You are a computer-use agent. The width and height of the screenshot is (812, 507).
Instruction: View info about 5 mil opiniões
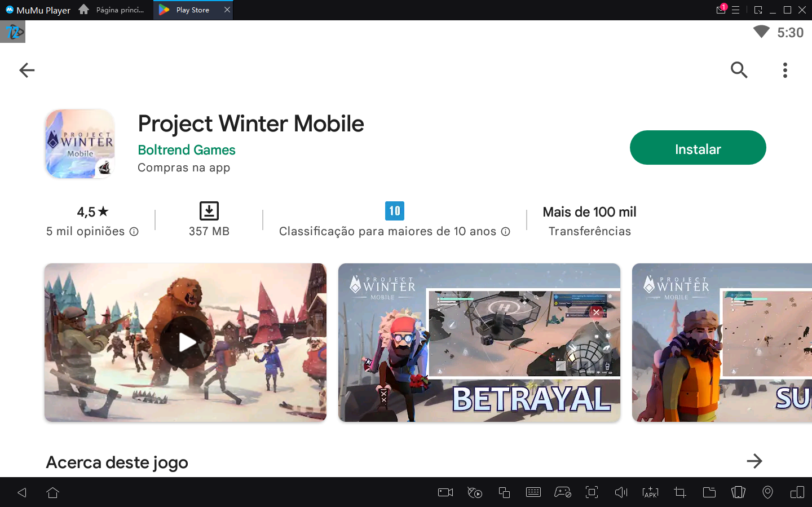pos(134,231)
